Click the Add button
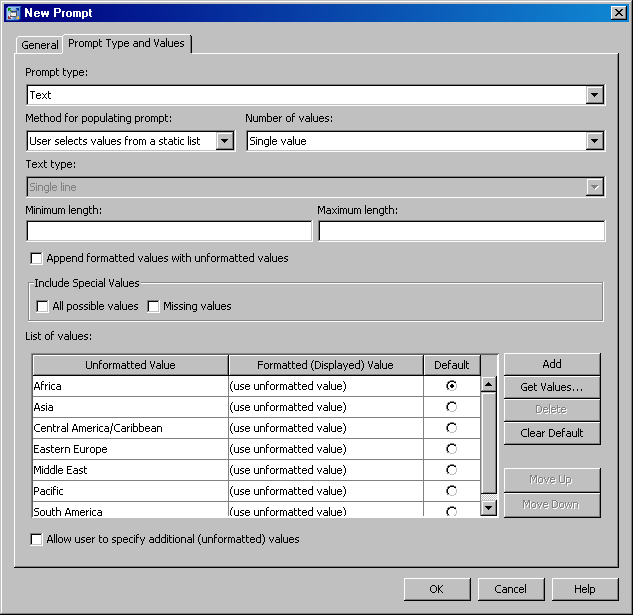 tap(552, 364)
